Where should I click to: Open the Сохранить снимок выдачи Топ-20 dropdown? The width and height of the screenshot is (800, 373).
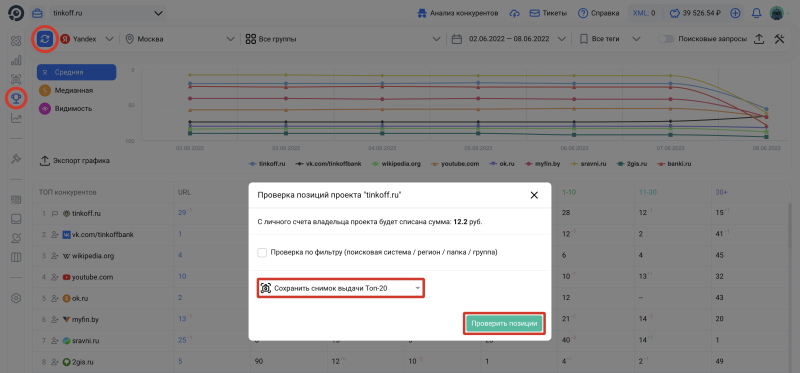[x=341, y=288]
